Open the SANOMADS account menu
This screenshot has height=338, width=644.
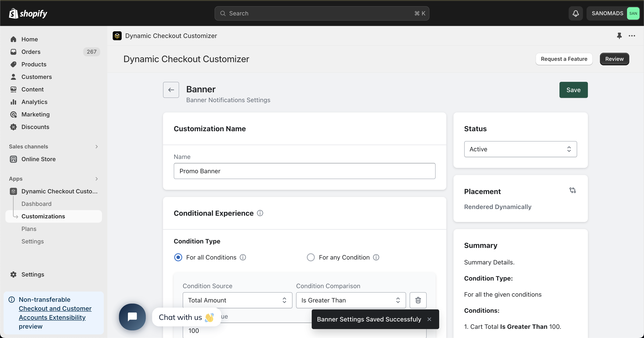pos(613,13)
